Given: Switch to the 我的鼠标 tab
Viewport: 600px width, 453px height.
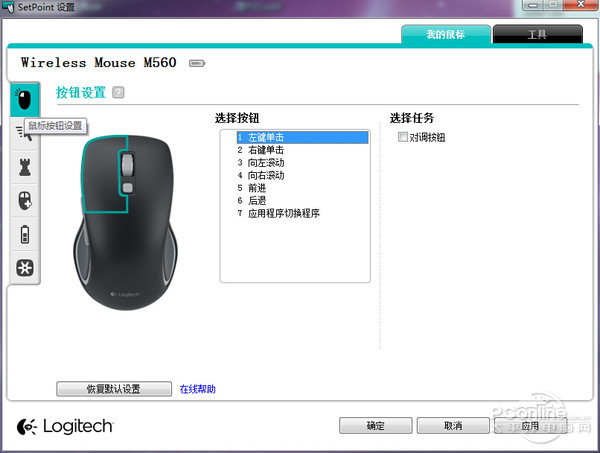Looking at the screenshot, I should tap(446, 34).
